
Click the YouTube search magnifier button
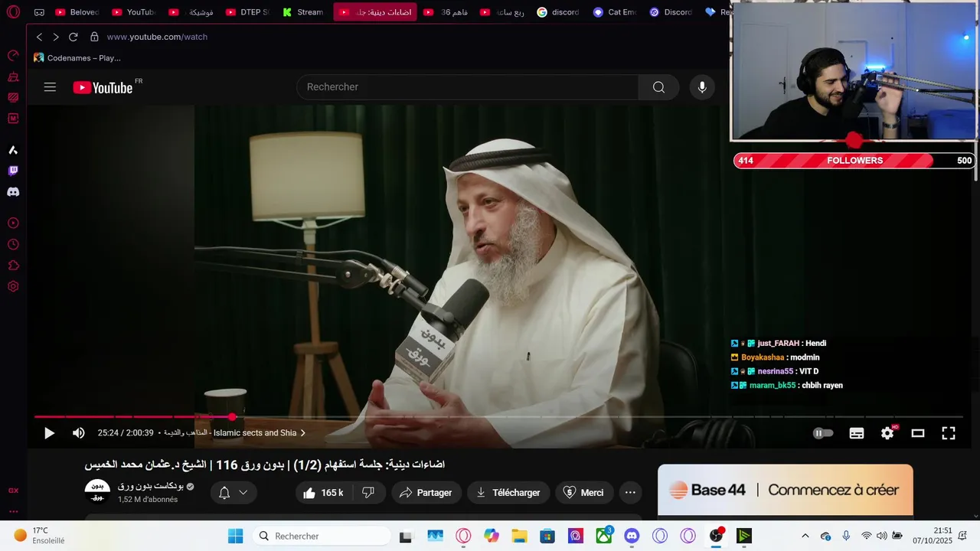point(658,87)
